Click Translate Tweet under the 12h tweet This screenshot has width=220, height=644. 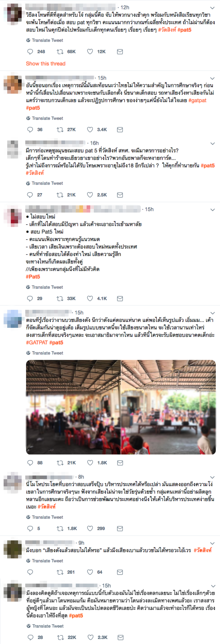(x=45, y=40)
